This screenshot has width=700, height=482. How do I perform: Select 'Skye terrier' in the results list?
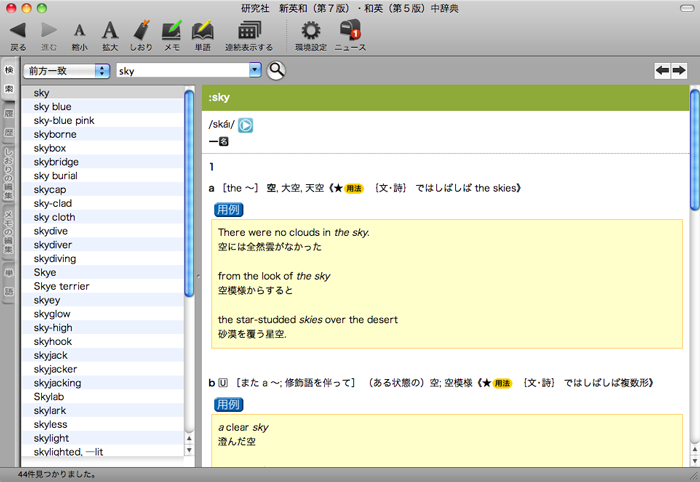61,286
